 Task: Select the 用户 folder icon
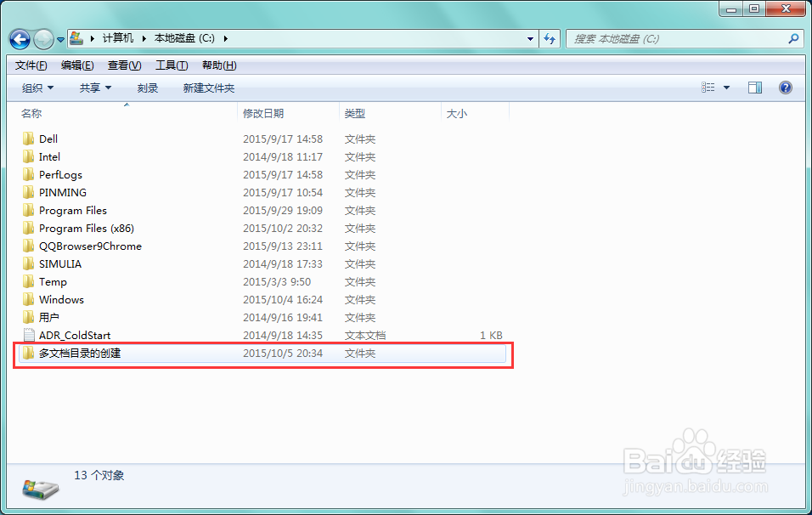tap(29, 317)
